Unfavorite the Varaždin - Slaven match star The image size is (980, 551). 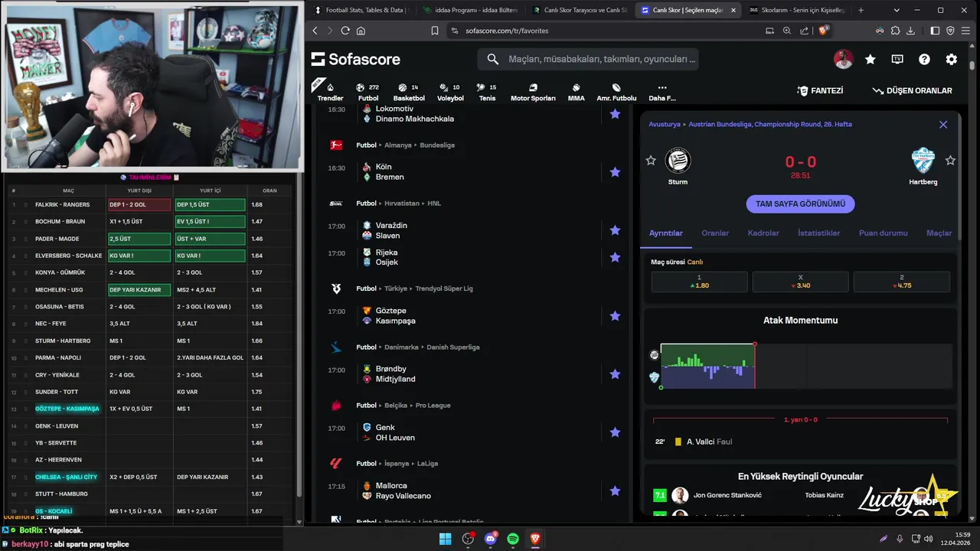coord(615,230)
